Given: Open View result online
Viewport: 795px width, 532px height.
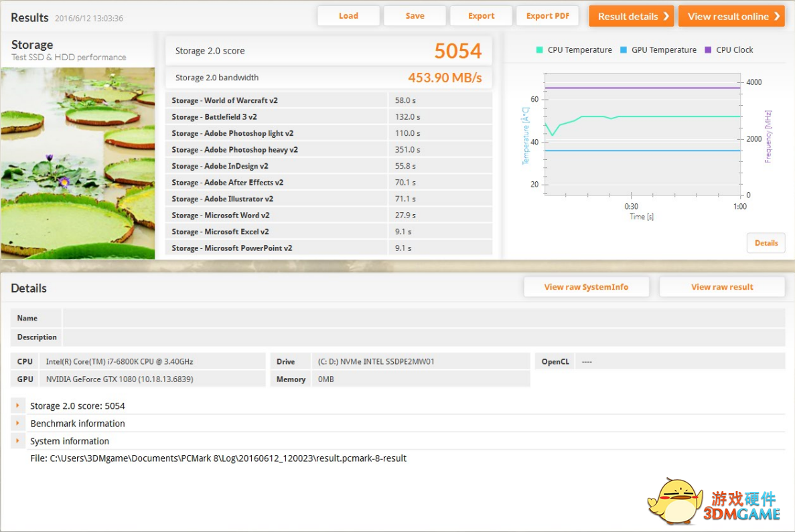Looking at the screenshot, I should (x=731, y=16).
